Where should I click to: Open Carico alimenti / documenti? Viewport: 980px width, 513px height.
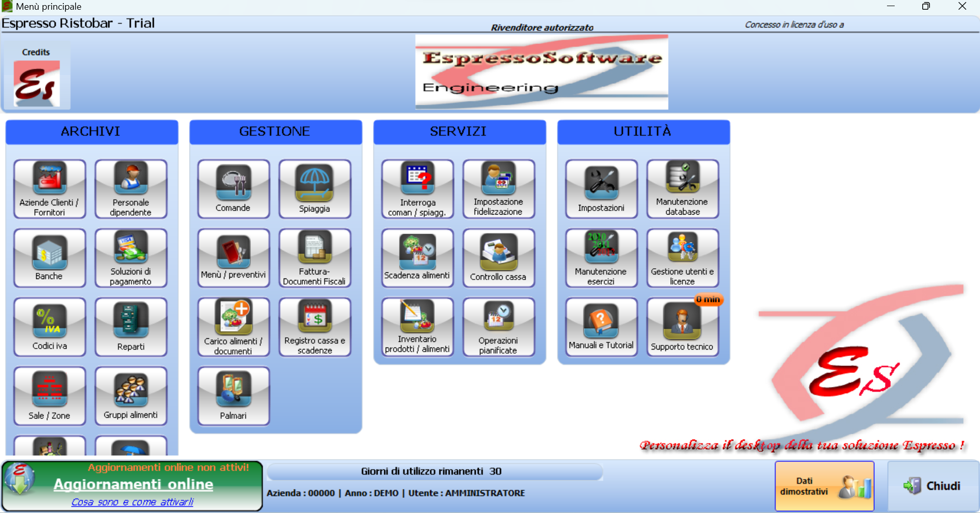234,327
